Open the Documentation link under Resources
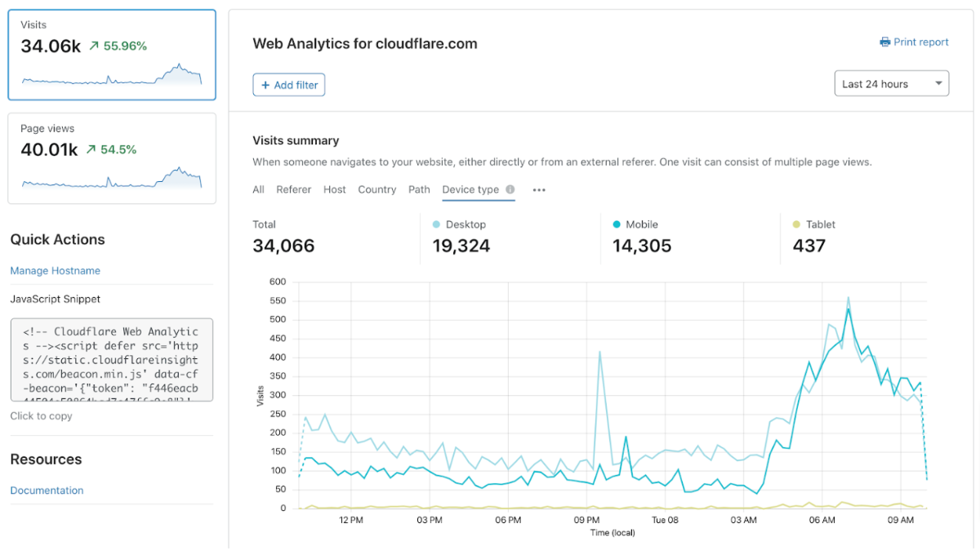The height and width of the screenshot is (555, 980). click(x=47, y=491)
